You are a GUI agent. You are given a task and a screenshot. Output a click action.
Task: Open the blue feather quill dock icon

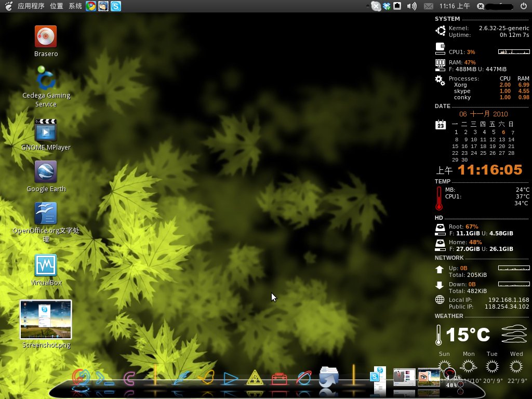[182, 378]
